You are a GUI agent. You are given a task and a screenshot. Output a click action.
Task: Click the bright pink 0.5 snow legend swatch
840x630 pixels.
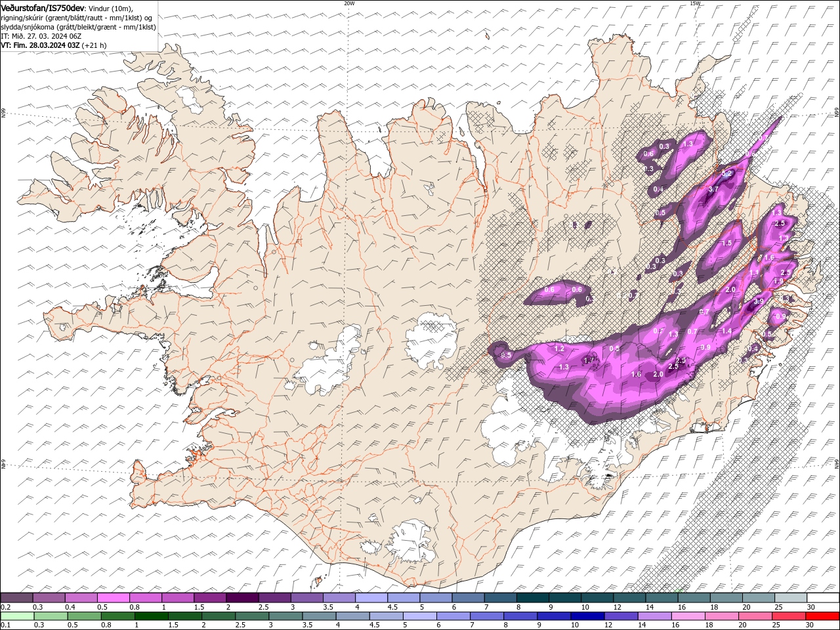pyautogui.click(x=114, y=598)
